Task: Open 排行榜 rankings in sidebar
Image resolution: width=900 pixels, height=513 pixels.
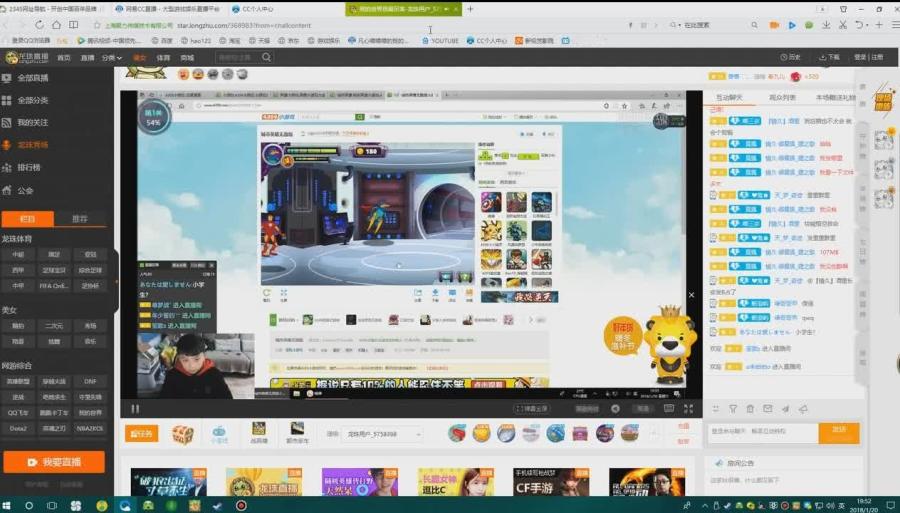Action: 28,167
